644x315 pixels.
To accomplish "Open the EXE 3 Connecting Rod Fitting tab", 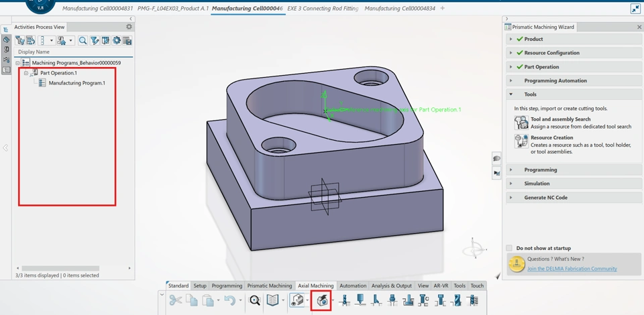I will tap(323, 8).
